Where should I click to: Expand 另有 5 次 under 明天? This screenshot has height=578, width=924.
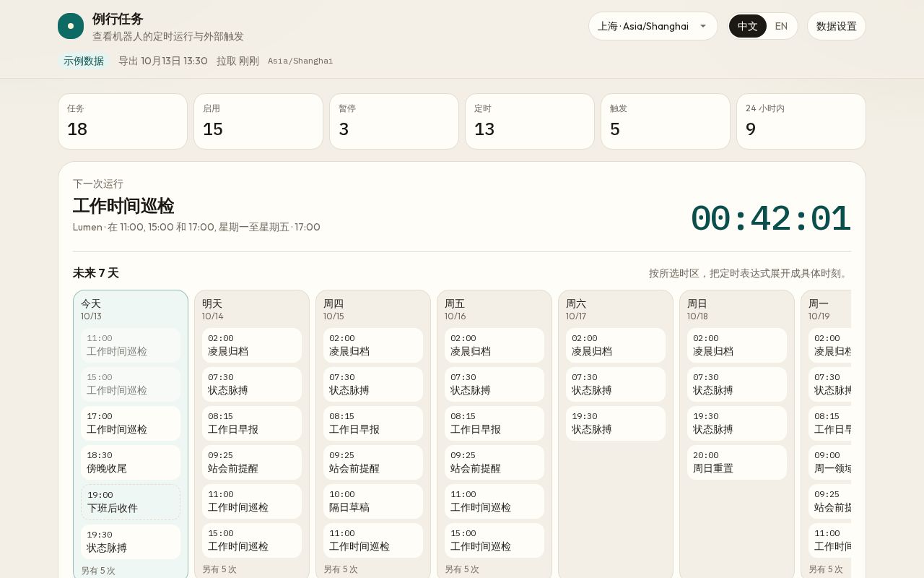point(219,569)
